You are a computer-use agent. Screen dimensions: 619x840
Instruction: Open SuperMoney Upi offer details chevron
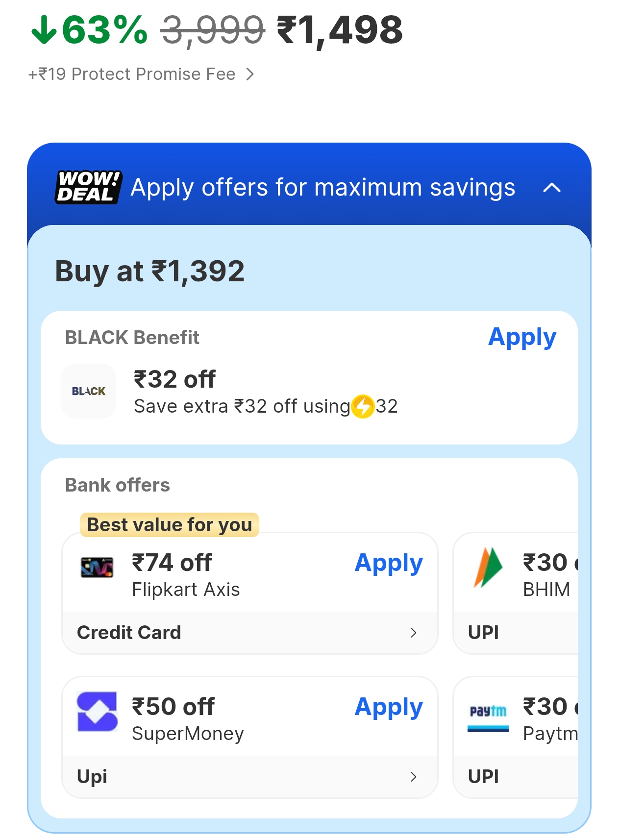point(413,777)
